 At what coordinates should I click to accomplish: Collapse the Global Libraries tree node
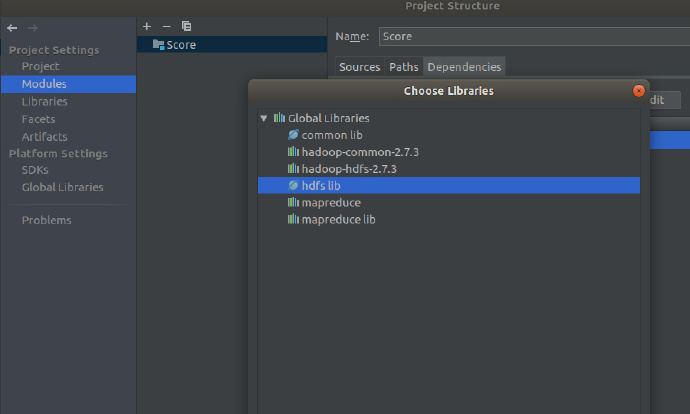pyautogui.click(x=264, y=118)
